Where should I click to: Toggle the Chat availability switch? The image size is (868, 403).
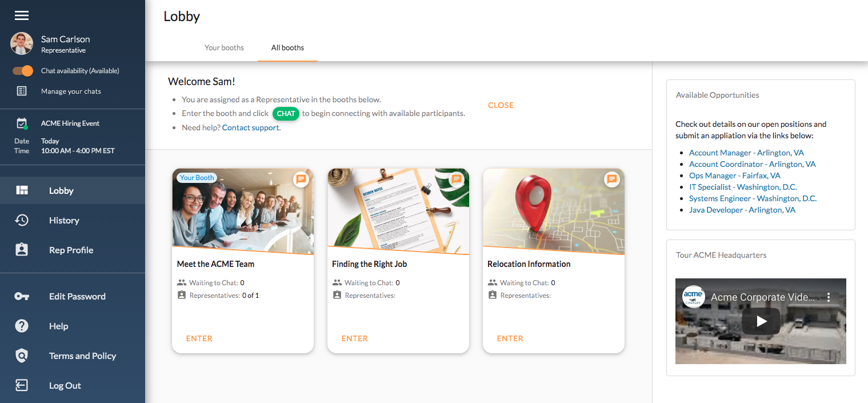tap(23, 71)
